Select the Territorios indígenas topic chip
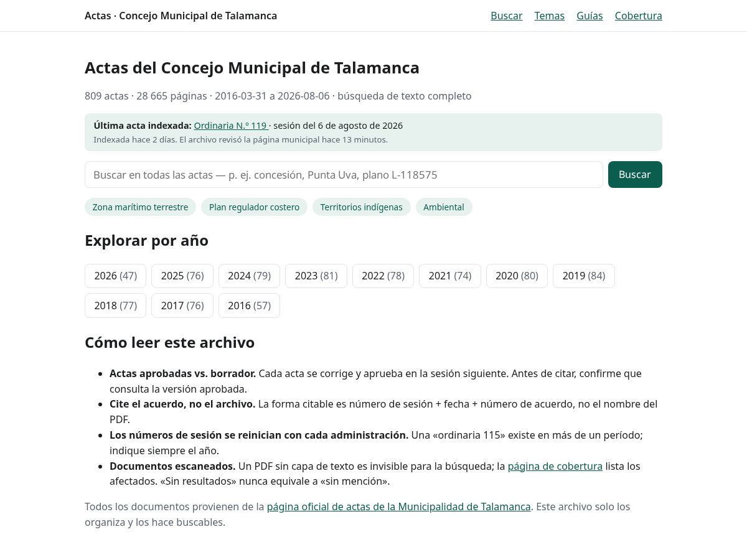The height and width of the screenshot is (560, 747). coord(361,207)
